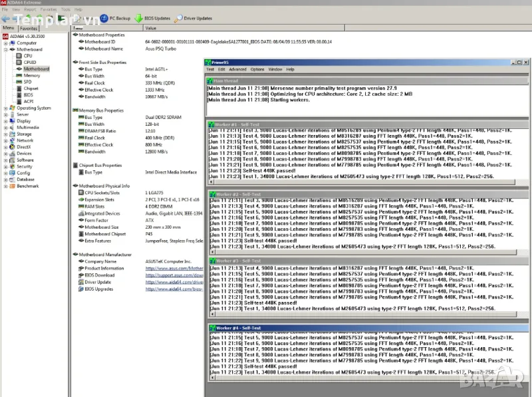Expand the Computer tree node
The height and width of the screenshot is (397, 532).
[x=5, y=43]
